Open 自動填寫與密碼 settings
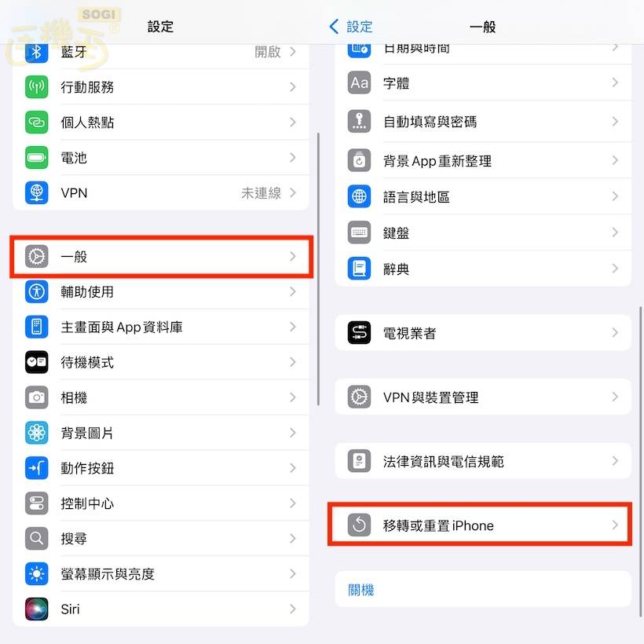This screenshot has height=644, width=644. [483, 122]
